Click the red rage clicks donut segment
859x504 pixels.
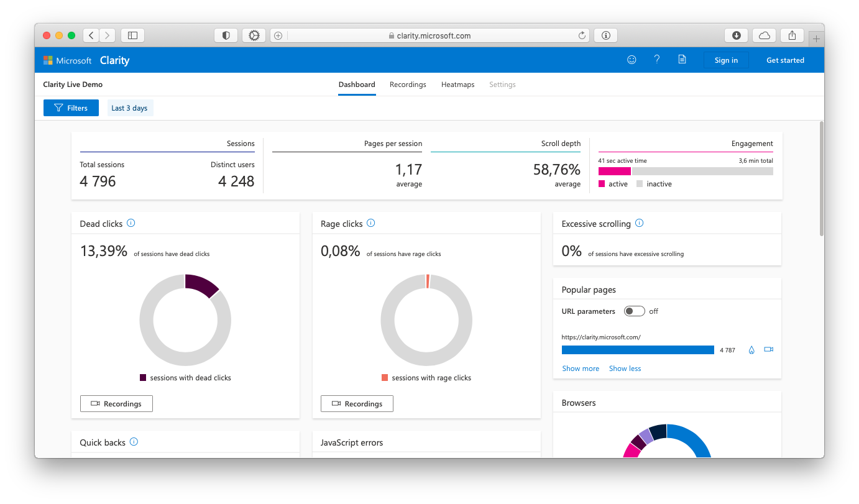[x=428, y=281]
